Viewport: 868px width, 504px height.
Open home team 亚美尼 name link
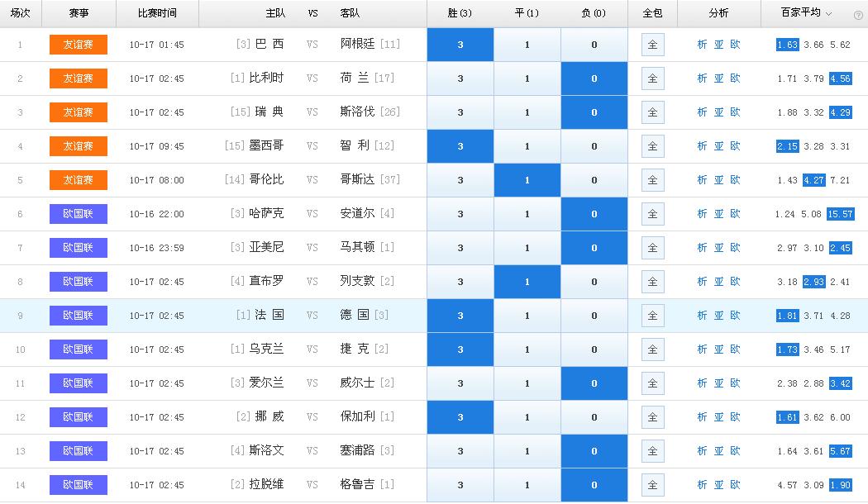pyautogui.click(x=266, y=248)
